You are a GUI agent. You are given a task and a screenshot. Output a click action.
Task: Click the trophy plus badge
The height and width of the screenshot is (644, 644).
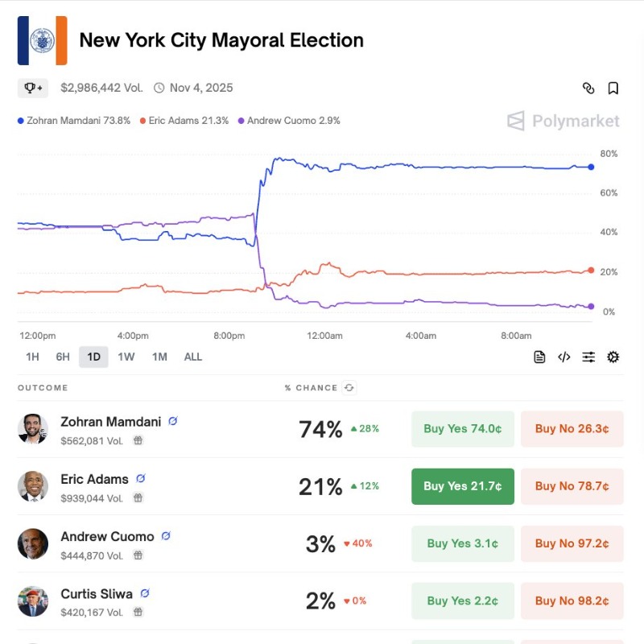pos(33,88)
